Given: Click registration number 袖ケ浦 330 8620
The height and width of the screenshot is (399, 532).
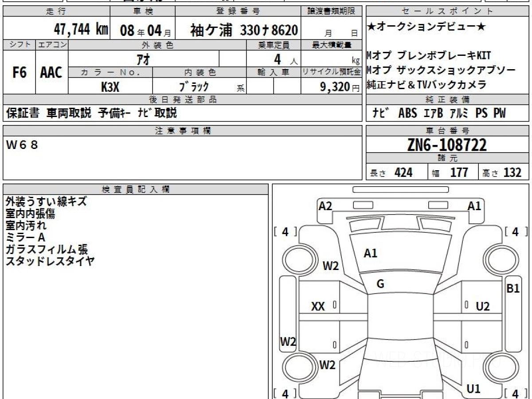Looking at the screenshot, I should (244, 30).
